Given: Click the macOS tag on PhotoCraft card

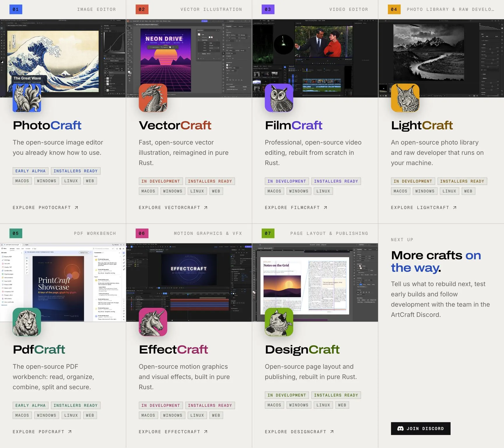Looking at the screenshot, I should point(22,181).
